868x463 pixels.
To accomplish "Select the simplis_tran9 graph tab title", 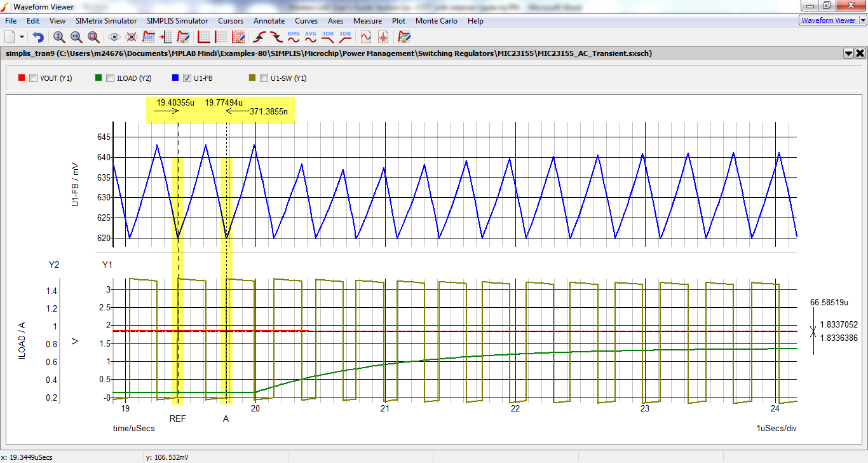I will point(329,53).
